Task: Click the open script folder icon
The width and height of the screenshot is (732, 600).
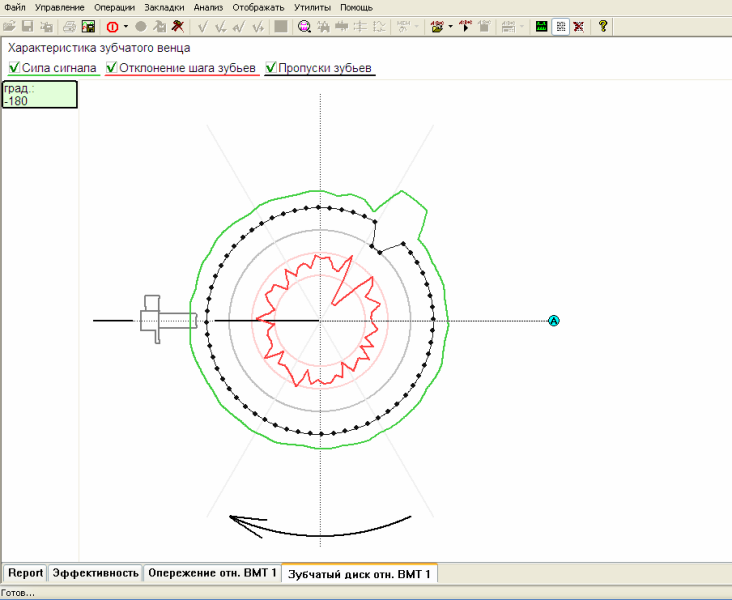Action: 437,26
